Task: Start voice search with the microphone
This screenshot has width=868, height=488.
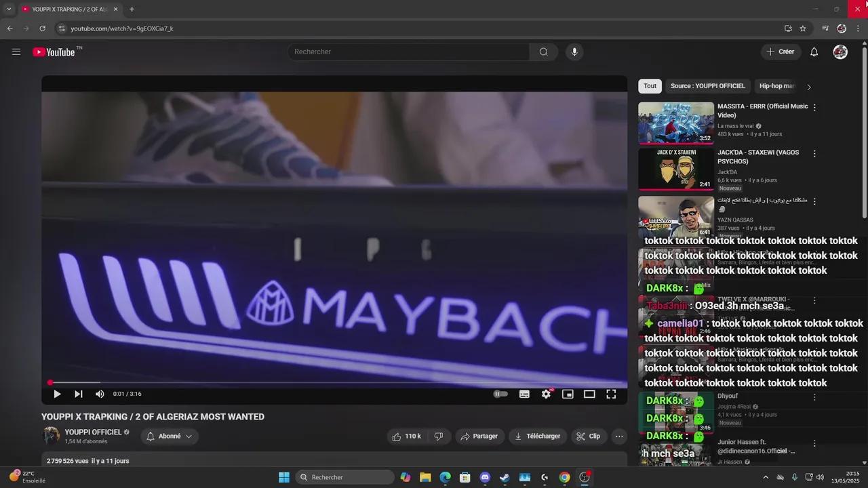Action: [574, 52]
